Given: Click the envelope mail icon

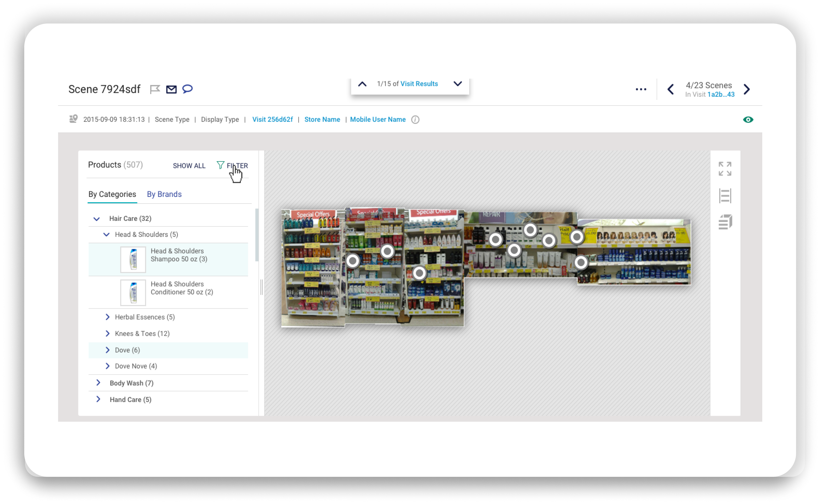Looking at the screenshot, I should 171,89.
